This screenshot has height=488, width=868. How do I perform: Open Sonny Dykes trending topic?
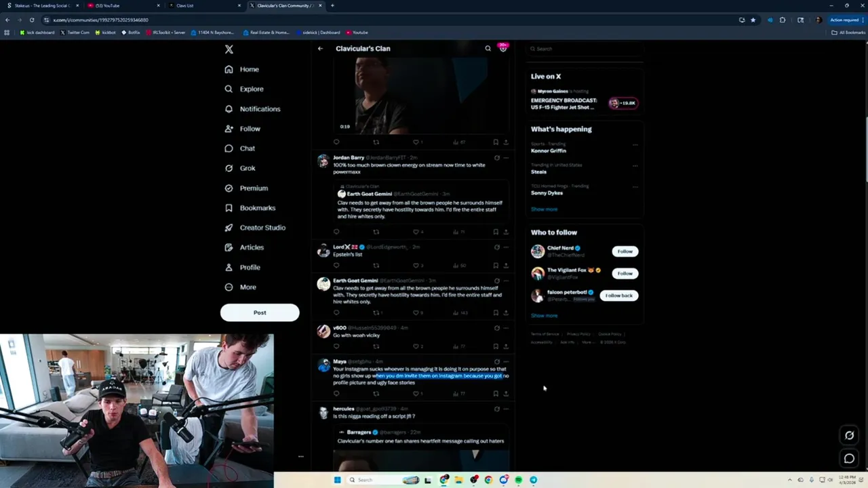547,192
